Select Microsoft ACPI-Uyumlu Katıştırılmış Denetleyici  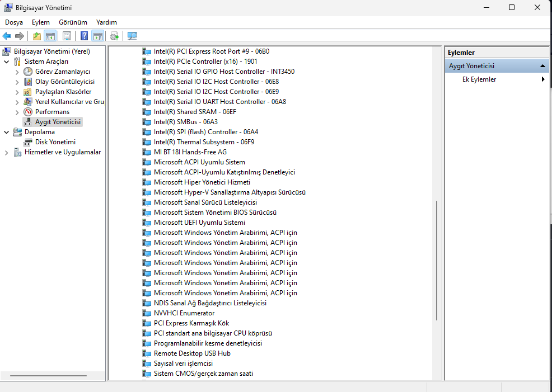(224, 172)
